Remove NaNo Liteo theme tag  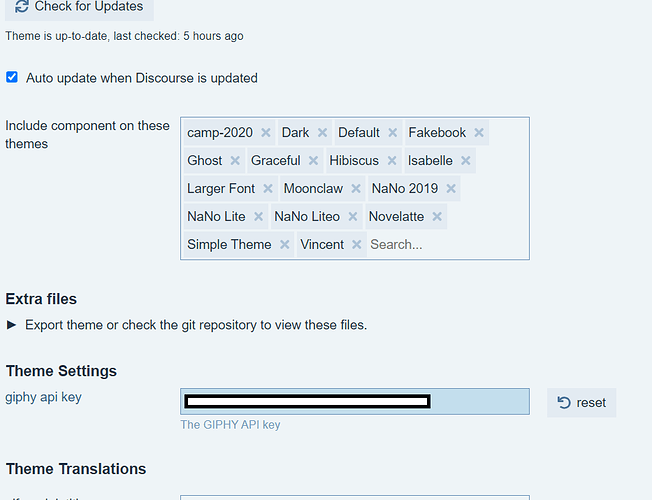point(353,216)
